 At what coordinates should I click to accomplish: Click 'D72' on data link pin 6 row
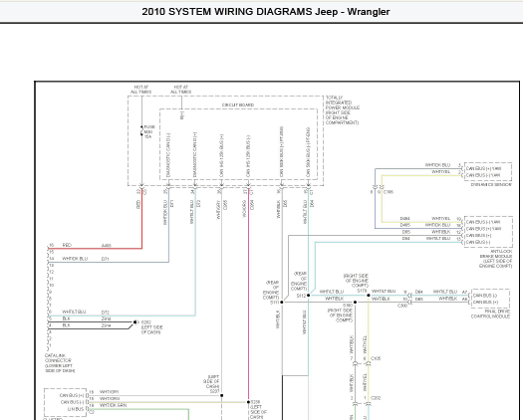(x=106, y=313)
